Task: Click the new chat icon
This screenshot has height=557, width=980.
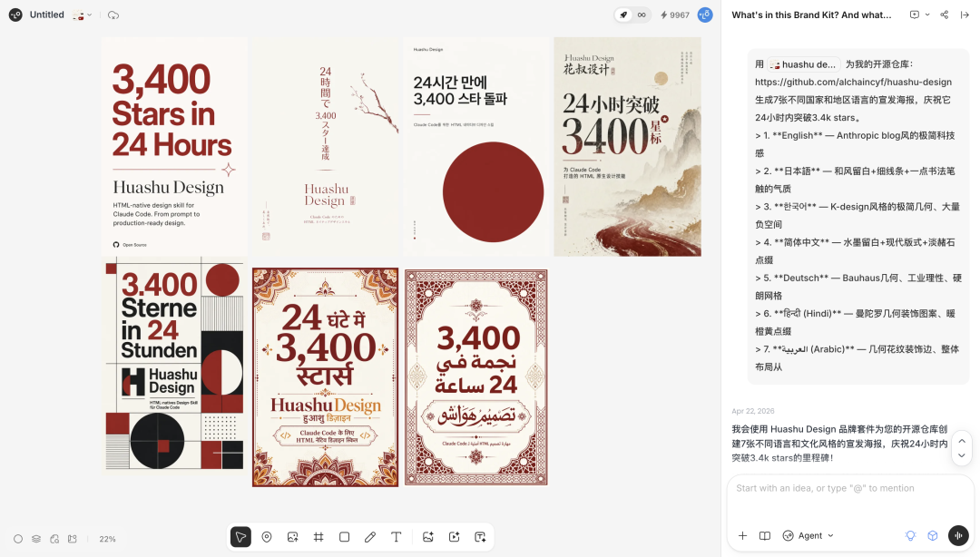Action: pyautogui.click(x=915, y=15)
